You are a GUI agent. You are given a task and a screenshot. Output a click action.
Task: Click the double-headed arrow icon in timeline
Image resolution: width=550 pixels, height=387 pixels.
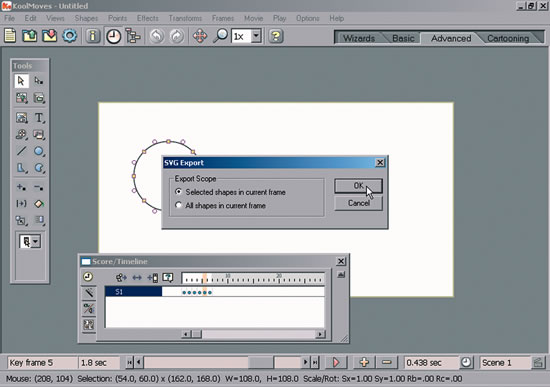[x=137, y=278]
